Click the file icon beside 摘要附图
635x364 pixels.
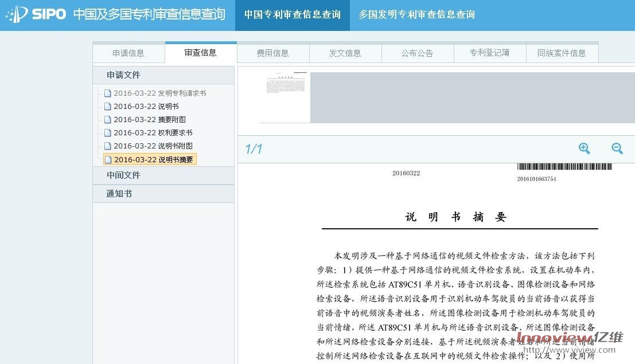(107, 120)
